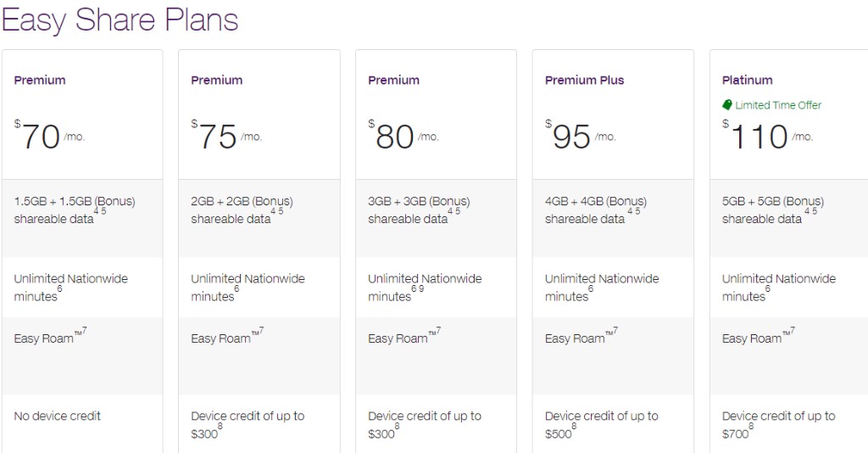The width and height of the screenshot is (868, 453).
Task: Click 1.5GB + 1.5GB (Bonus) shareable data
Action: (75, 210)
